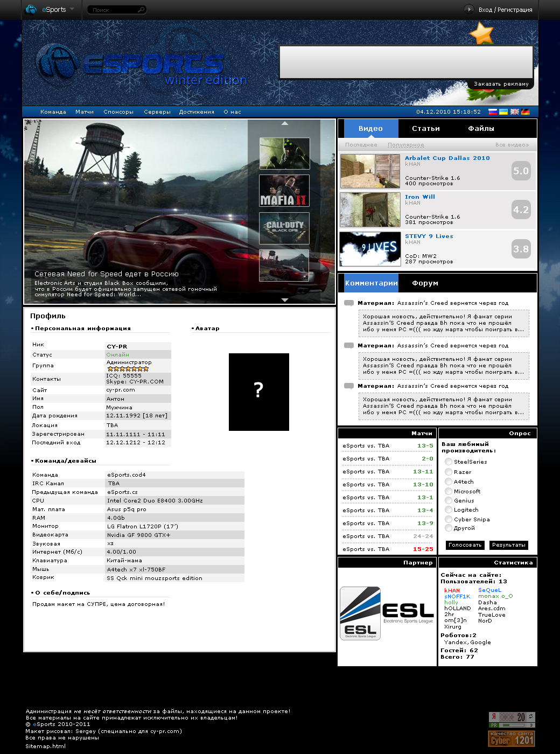560x754 pixels.
Task: Select the Genius poll option
Action: tap(449, 500)
